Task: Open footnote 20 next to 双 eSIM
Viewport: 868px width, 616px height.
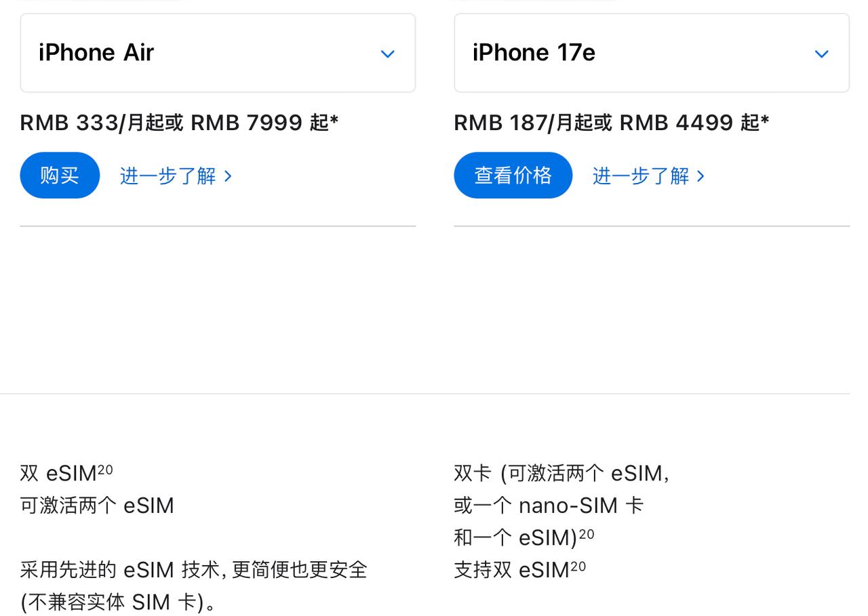Action: pyautogui.click(x=107, y=468)
